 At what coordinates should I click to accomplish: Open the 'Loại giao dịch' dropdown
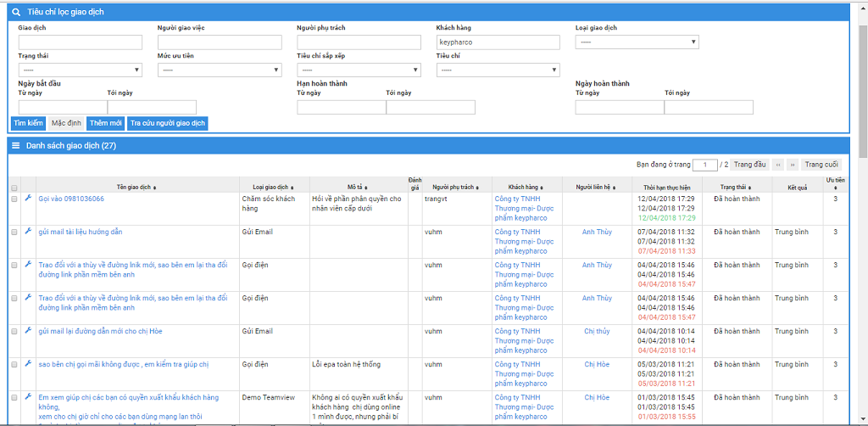coord(637,42)
